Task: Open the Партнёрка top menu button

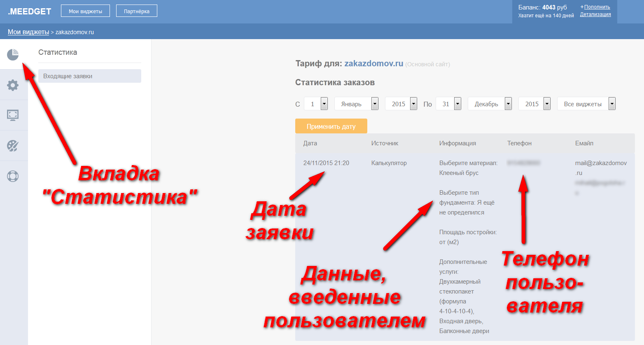Action: (137, 11)
